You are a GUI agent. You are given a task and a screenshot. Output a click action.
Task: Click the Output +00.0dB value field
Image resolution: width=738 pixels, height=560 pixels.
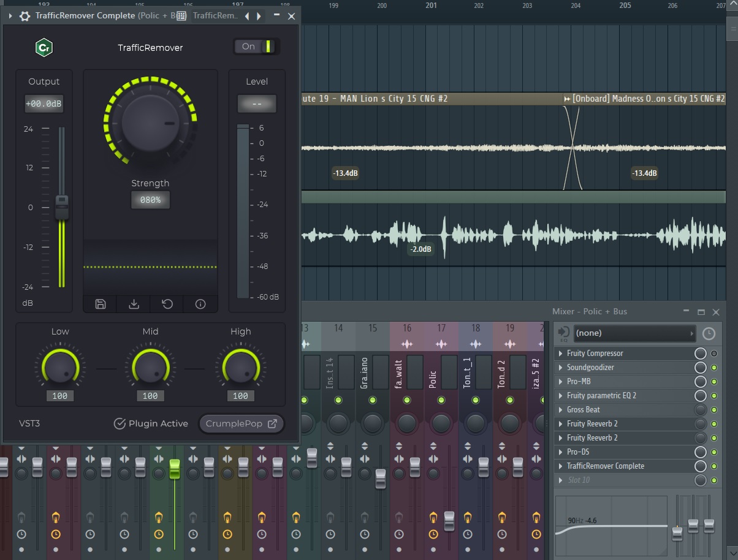(44, 104)
